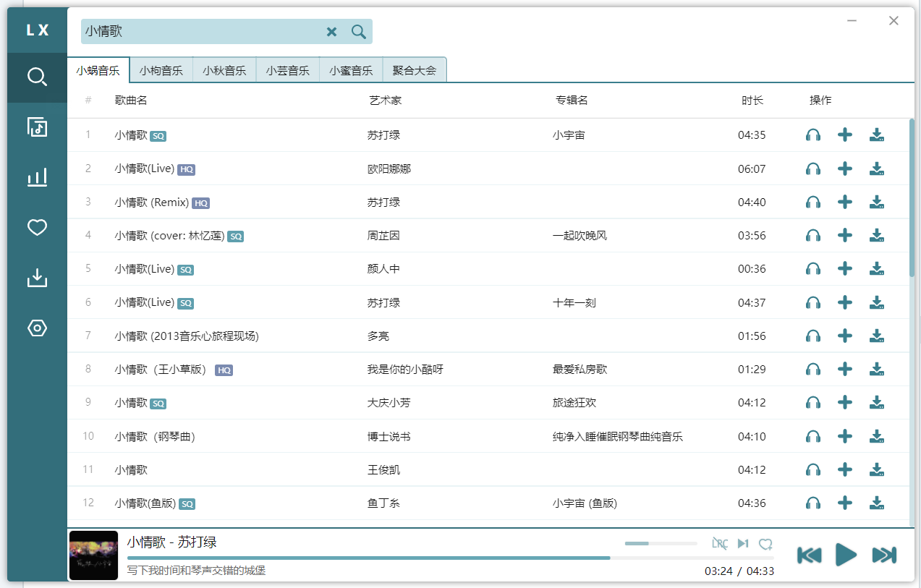Open the song list section from the sidebar
This screenshot has width=921, height=588.
[x=36, y=127]
